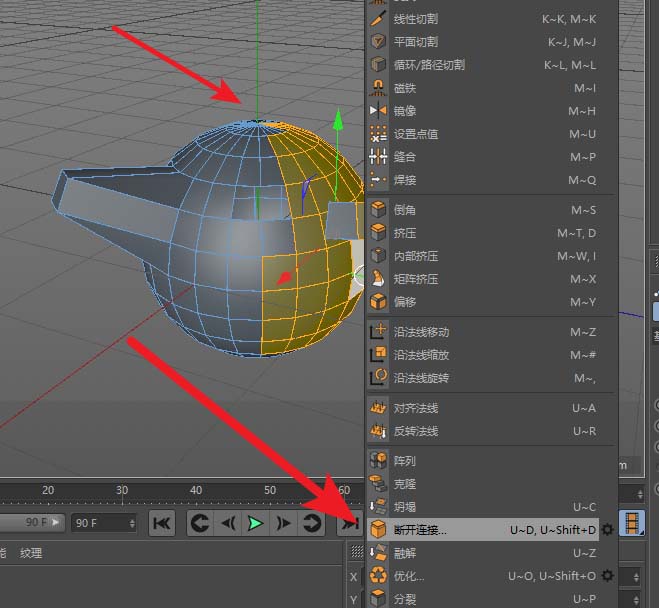The height and width of the screenshot is (608, 659).
Task: Switch to the 纹理 tab
Action: tap(31, 552)
